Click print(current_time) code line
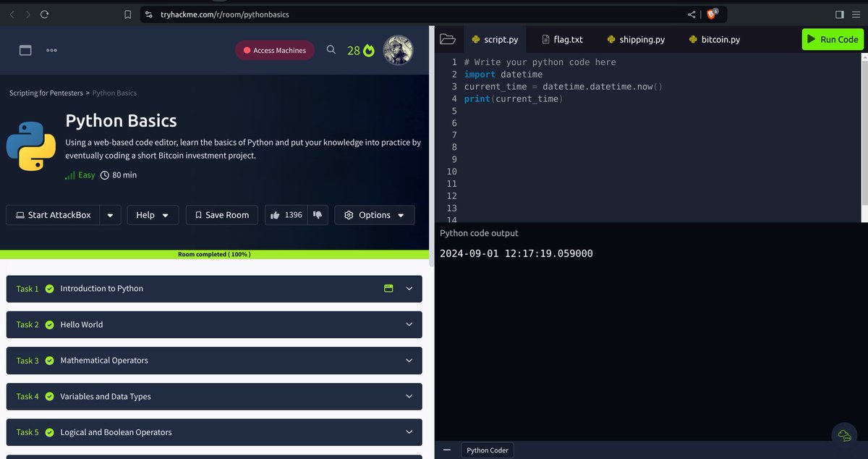 (x=514, y=98)
